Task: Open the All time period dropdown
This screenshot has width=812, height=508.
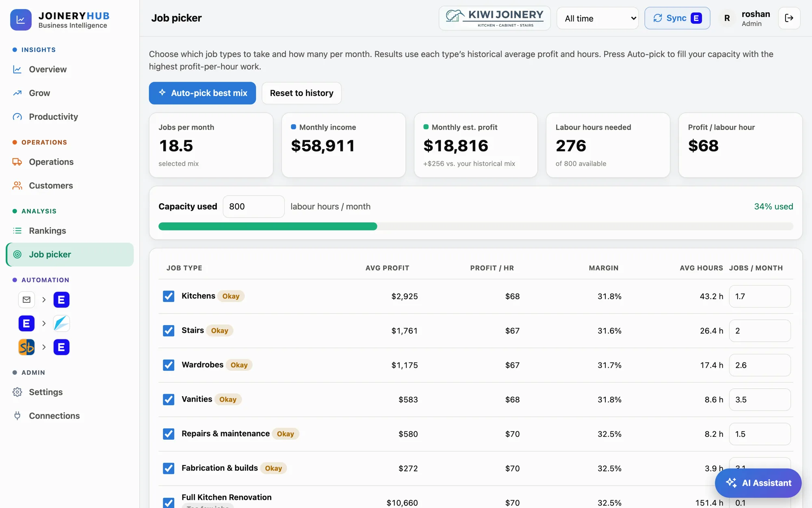Action: 597,18
